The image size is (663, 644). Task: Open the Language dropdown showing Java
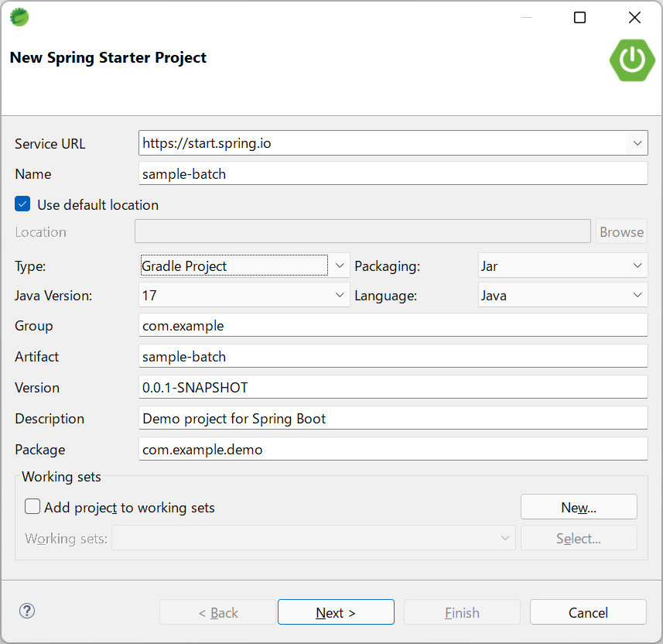[562, 295]
